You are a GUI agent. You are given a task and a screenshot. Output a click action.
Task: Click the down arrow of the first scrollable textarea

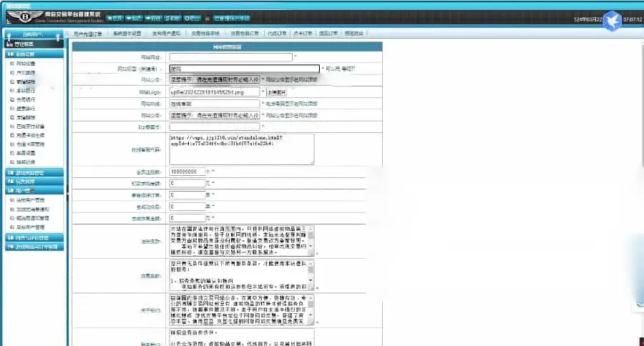[x=311, y=246]
